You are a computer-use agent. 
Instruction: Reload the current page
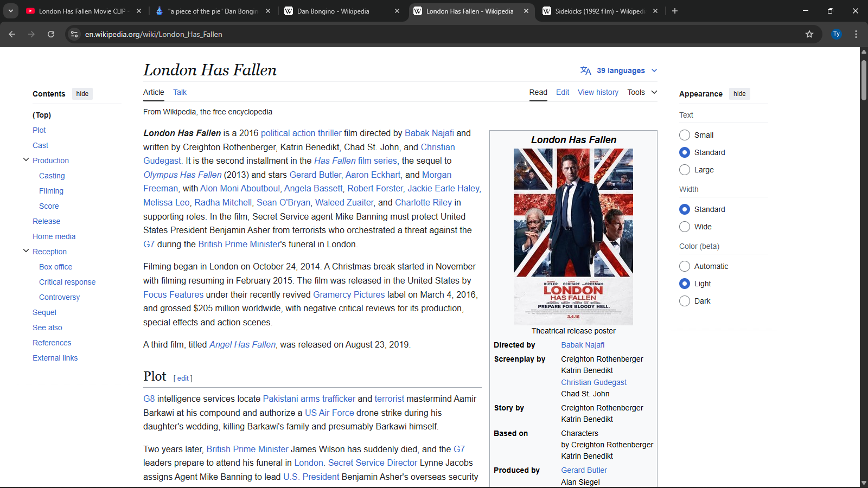(x=51, y=34)
